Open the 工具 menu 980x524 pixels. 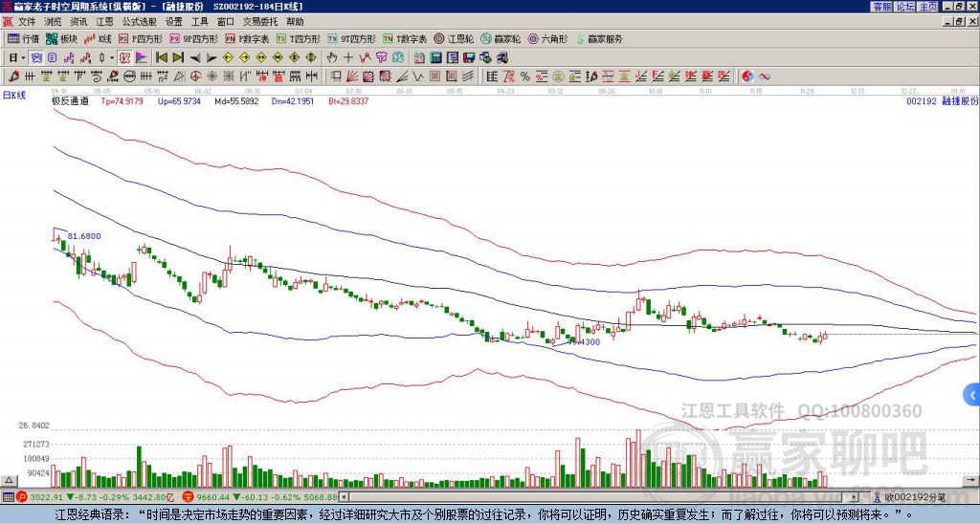point(200,22)
